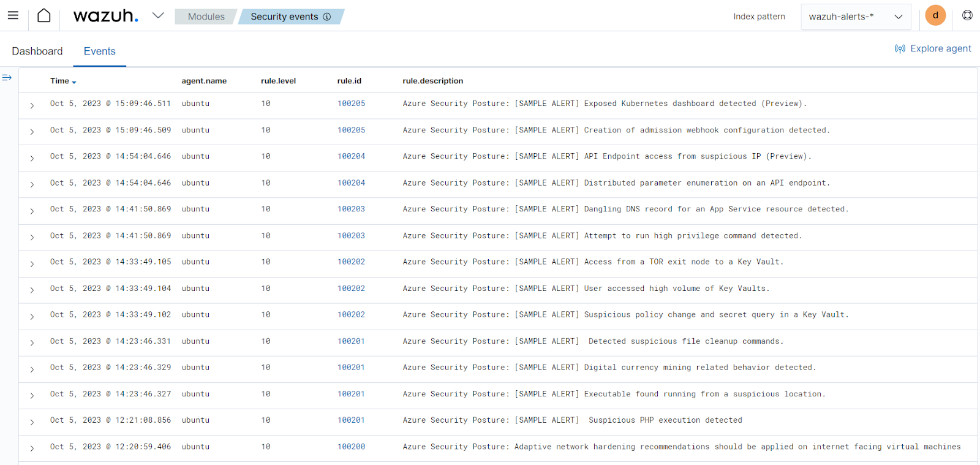Expand row for Exposed Kubernetes dashboard alert
This screenshot has height=465, width=980.
click(32, 105)
